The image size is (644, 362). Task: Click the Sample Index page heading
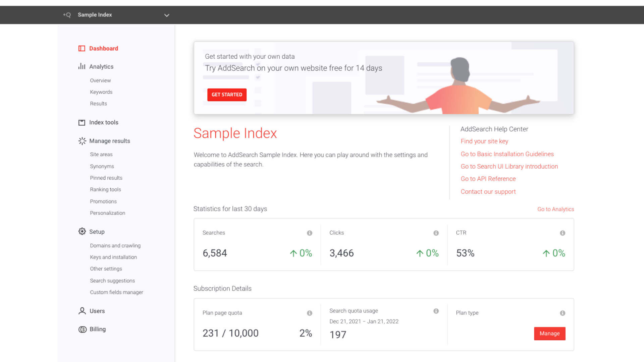pos(235,133)
